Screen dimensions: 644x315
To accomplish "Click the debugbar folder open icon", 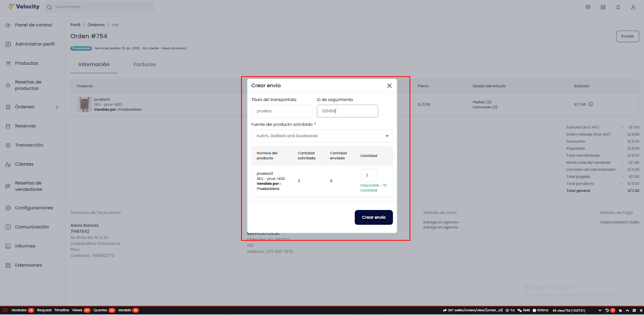I will click(620, 310).
